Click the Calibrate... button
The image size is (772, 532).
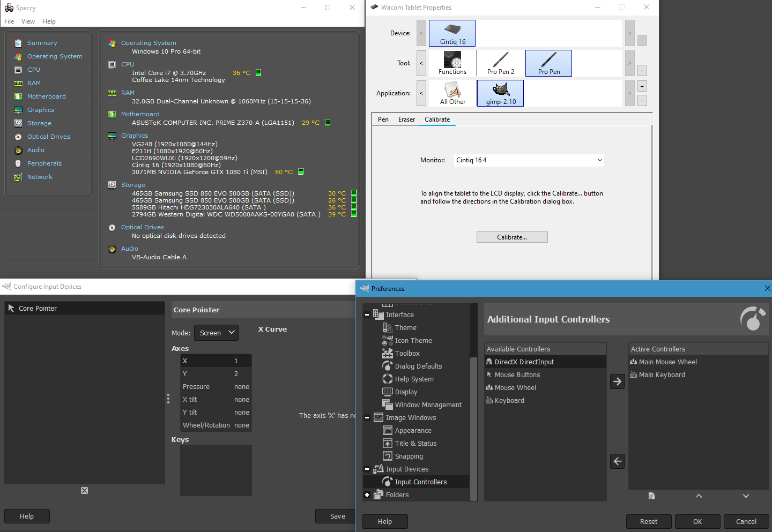coord(512,237)
